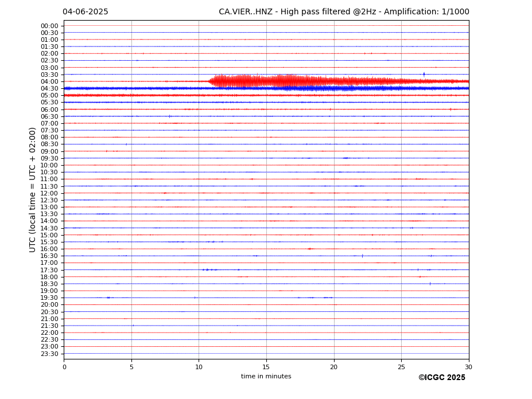Click the UTC local time axis label
The height and width of the screenshot is (399, 532).
[32, 190]
